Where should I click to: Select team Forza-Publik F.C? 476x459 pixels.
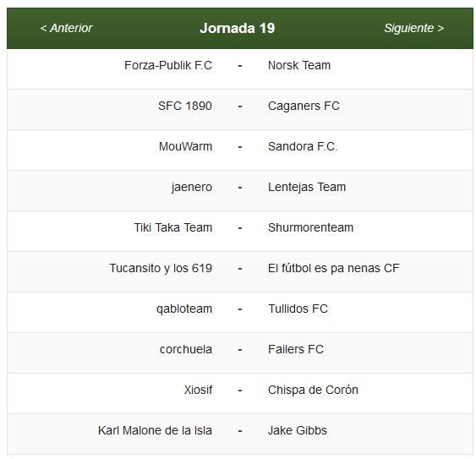(168, 65)
